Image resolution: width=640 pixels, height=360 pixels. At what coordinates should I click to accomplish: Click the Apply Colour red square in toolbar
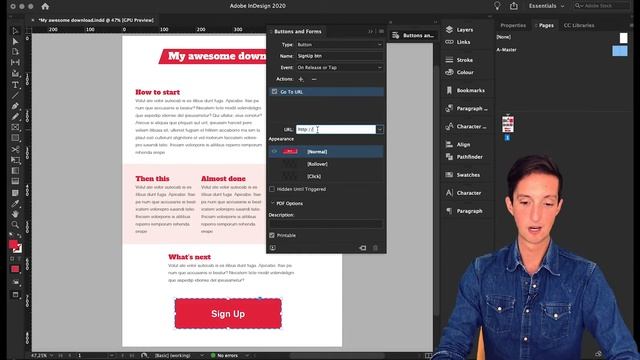[x=15, y=269]
